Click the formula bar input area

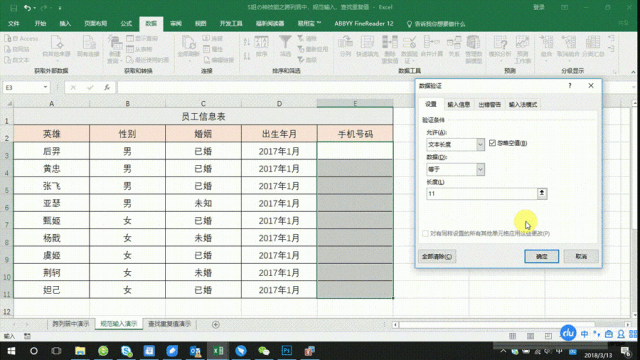pyautogui.click(x=265, y=87)
